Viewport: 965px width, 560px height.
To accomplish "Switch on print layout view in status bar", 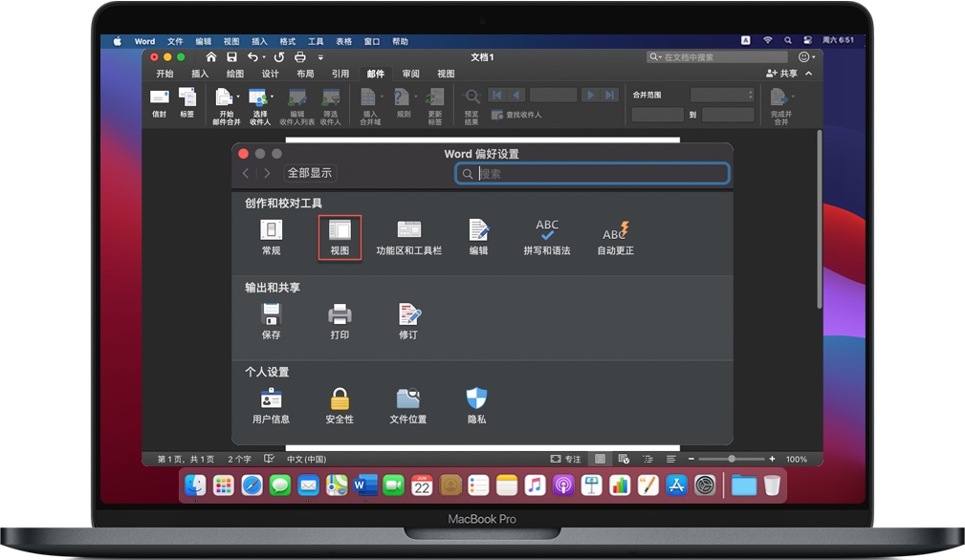I will pos(600,459).
